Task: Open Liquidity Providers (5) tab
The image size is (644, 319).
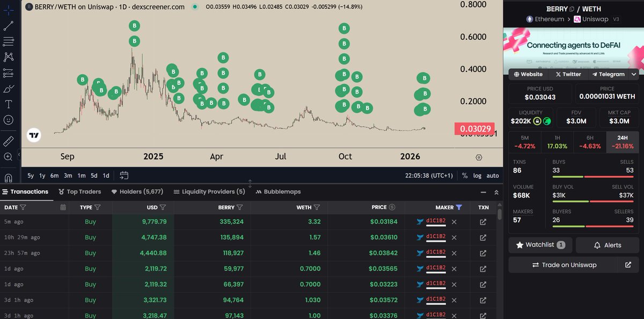Action: point(209,192)
